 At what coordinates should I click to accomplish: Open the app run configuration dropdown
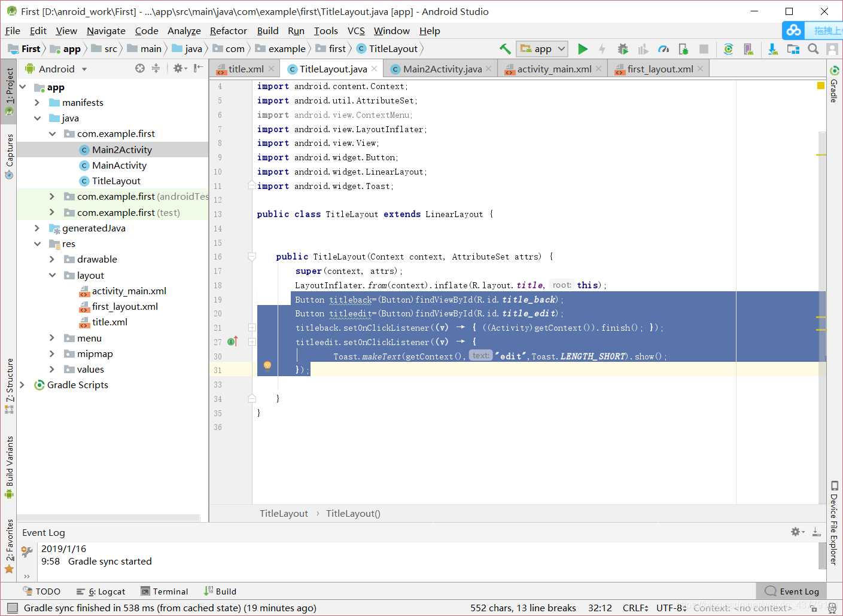[543, 49]
